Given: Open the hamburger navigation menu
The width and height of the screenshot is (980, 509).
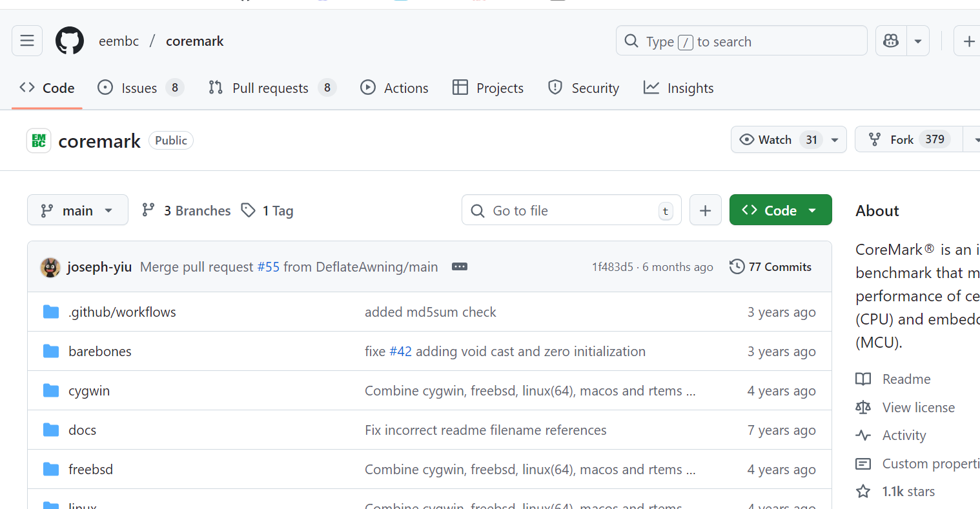Looking at the screenshot, I should (27, 41).
